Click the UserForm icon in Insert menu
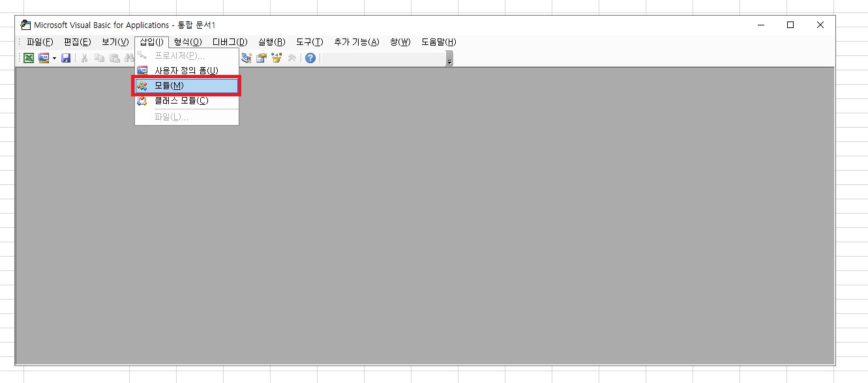The height and width of the screenshot is (383, 868). click(x=142, y=70)
